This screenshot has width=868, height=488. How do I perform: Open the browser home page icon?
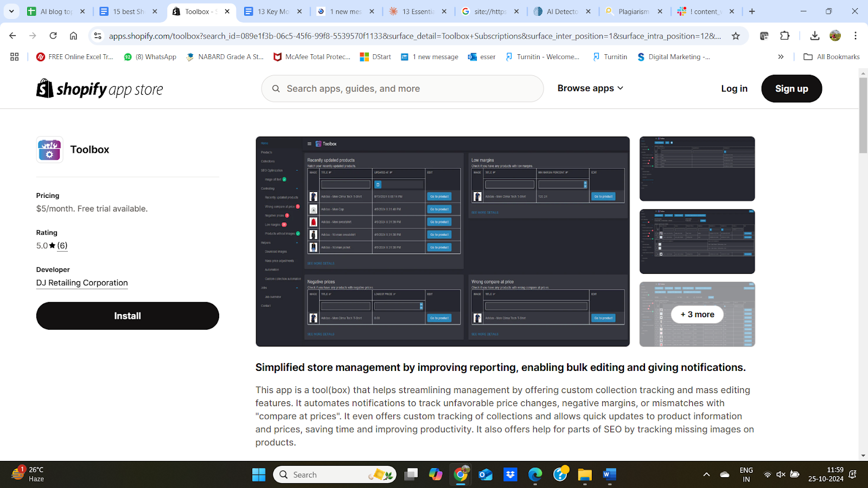point(73,36)
